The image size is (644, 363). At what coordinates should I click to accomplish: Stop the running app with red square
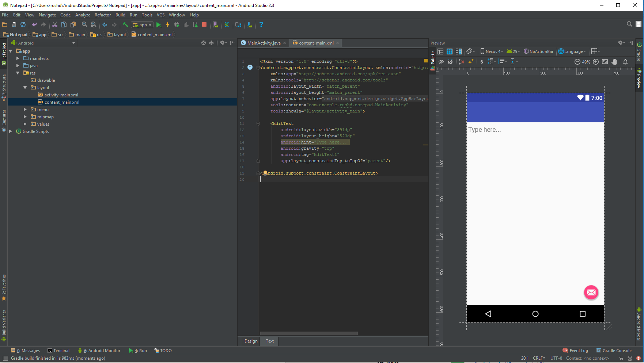tap(204, 25)
